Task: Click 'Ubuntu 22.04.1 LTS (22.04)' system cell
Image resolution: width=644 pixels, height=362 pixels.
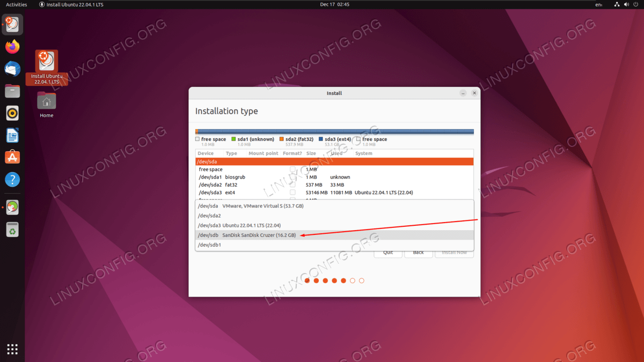Action: click(x=384, y=192)
